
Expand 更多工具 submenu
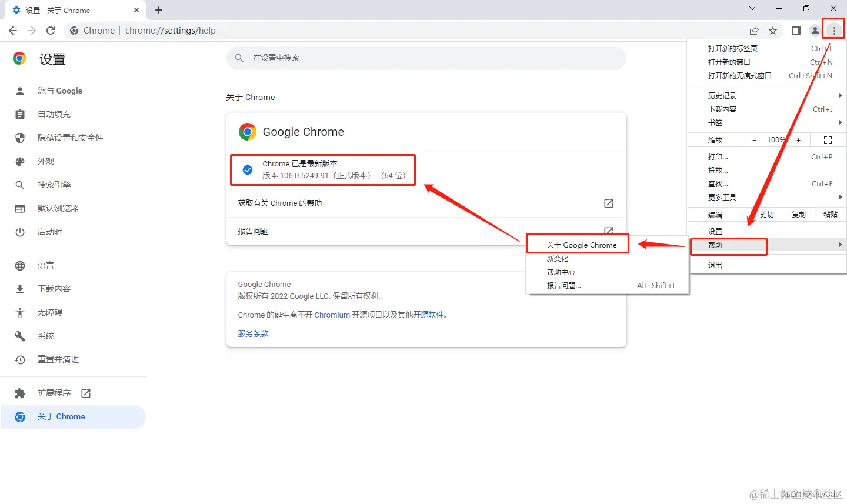click(767, 197)
